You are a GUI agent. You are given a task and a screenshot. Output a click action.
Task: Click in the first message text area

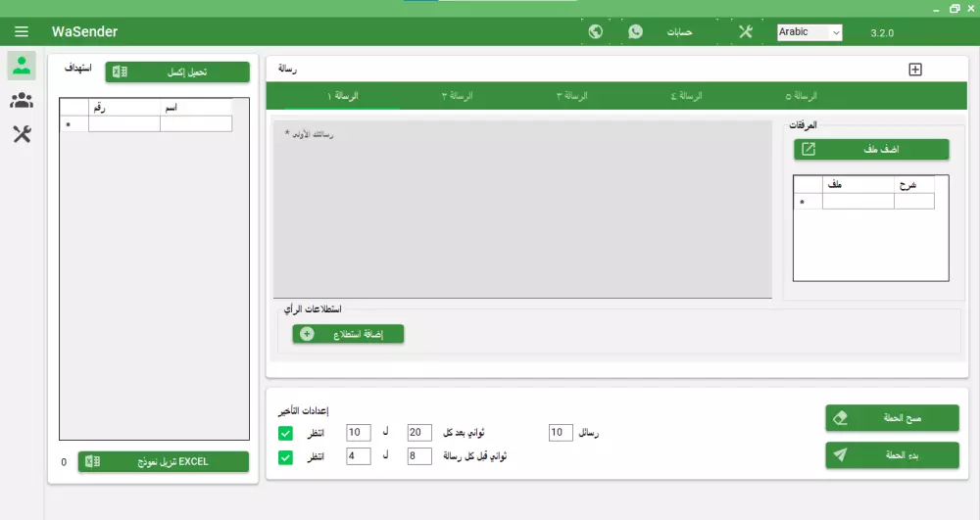[x=522, y=210]
